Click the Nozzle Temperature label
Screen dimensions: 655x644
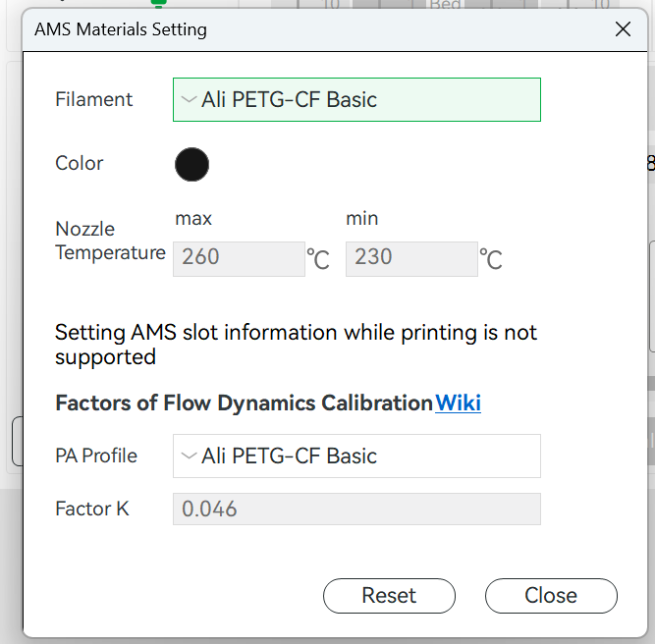(110, 241)
